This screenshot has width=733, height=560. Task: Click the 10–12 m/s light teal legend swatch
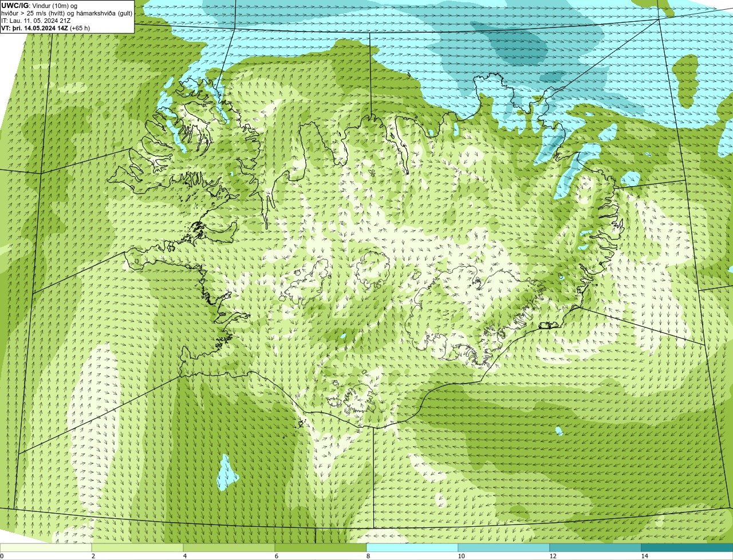click(504, 547)
